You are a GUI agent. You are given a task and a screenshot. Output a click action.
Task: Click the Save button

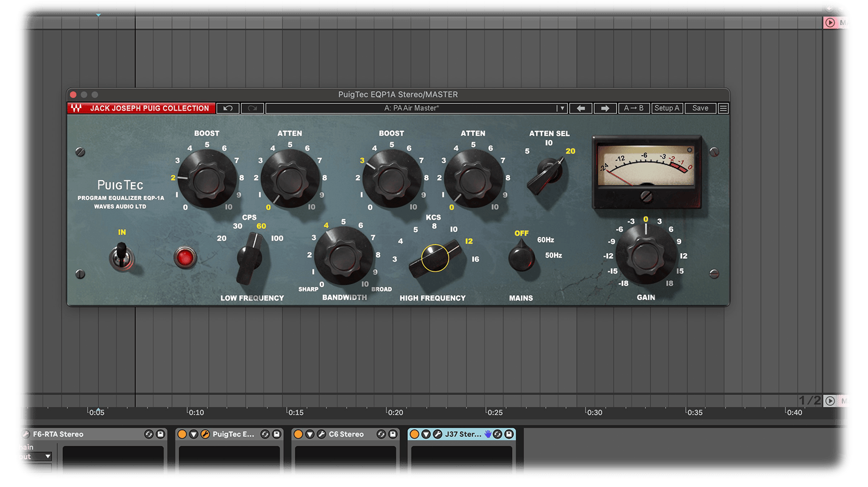[700, 108]
